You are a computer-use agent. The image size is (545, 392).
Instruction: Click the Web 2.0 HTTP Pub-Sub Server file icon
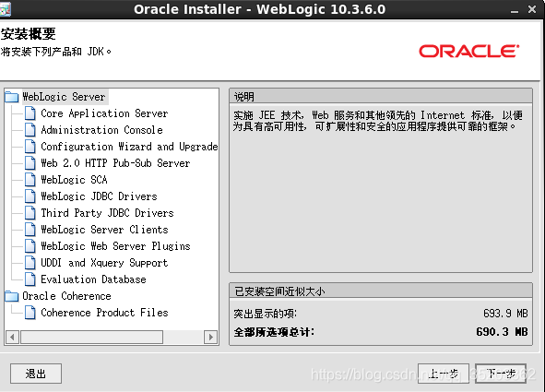coord(30,163)
